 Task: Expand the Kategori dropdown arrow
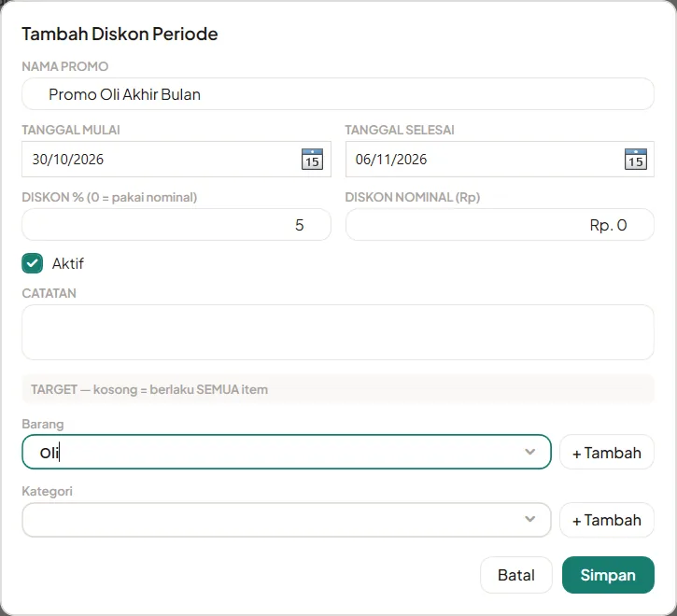coord(529,519)
